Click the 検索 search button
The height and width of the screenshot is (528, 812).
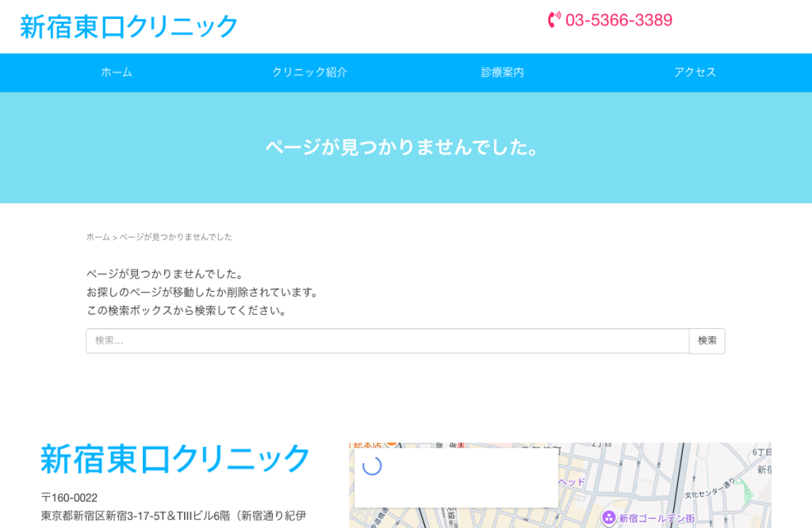(707, 341)
